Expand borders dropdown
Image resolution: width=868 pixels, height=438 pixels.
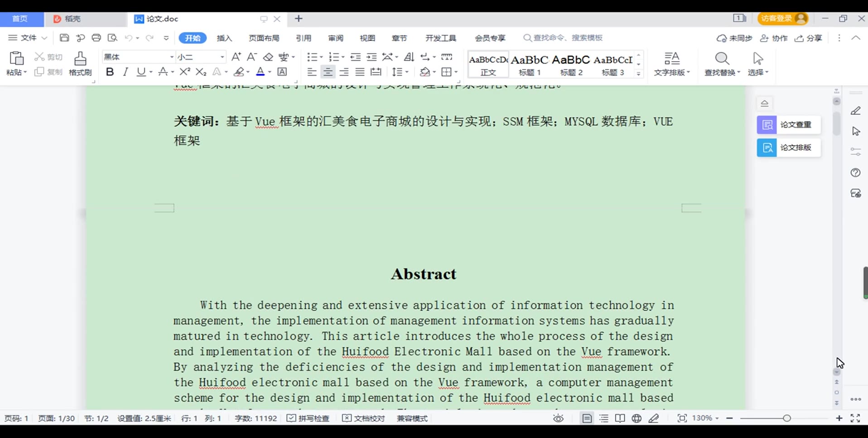click(x=456, y=72)
